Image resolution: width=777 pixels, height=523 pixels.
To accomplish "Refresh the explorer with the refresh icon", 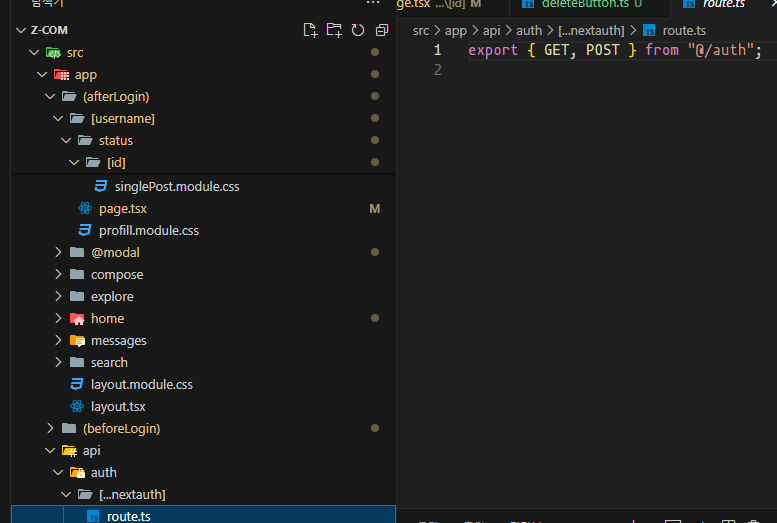I will (358, 30).
